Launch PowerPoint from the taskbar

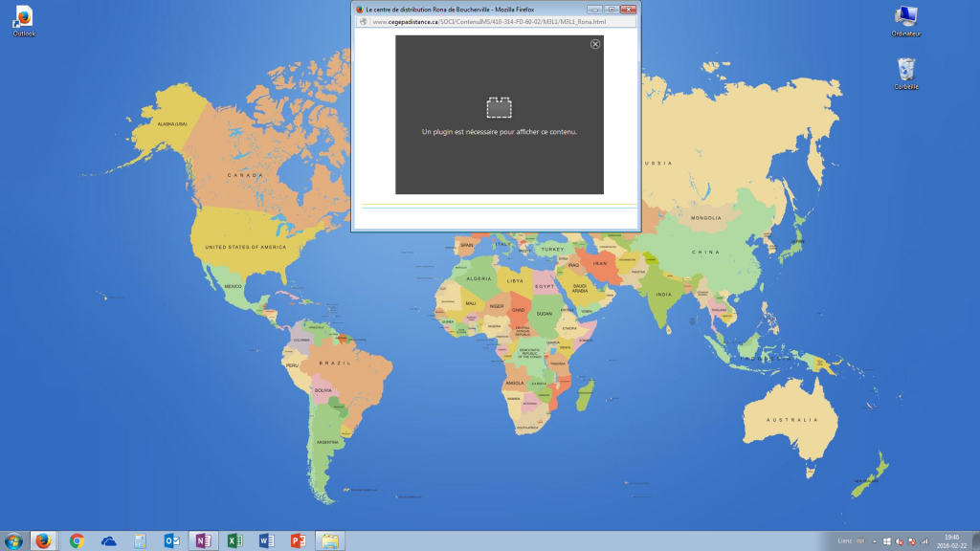(299, 541)
